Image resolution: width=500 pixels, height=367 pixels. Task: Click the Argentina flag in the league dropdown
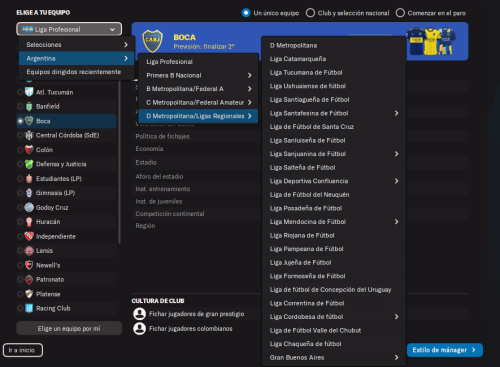[x=28, y=29]
